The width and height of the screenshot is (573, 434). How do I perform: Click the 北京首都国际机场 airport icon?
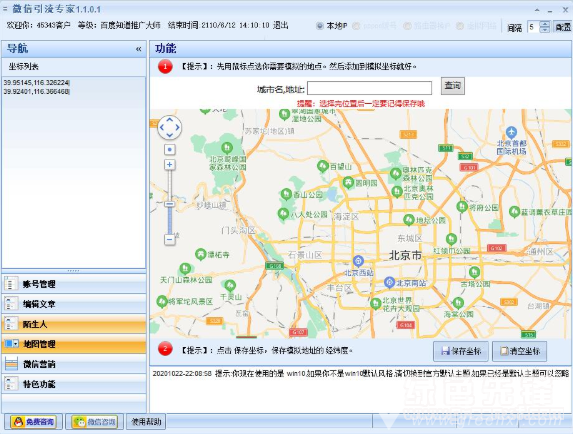511,132
